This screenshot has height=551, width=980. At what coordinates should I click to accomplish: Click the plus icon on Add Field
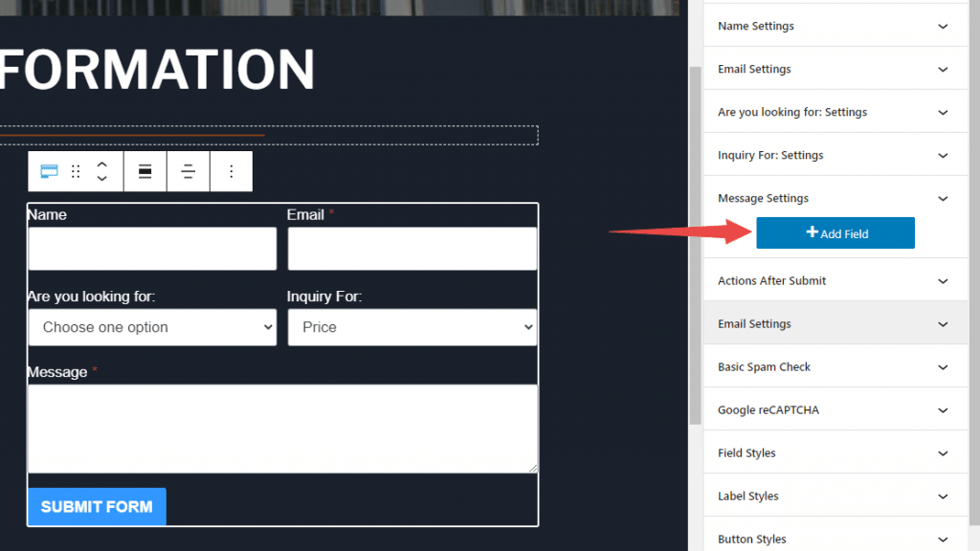pyautogui.click(x=812, y=231)
